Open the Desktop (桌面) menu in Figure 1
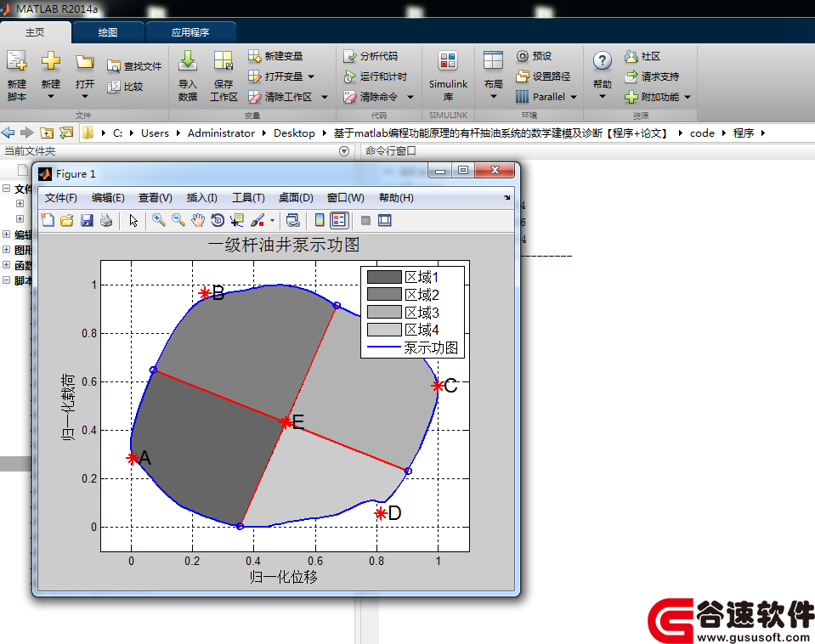 pos(296,198)
